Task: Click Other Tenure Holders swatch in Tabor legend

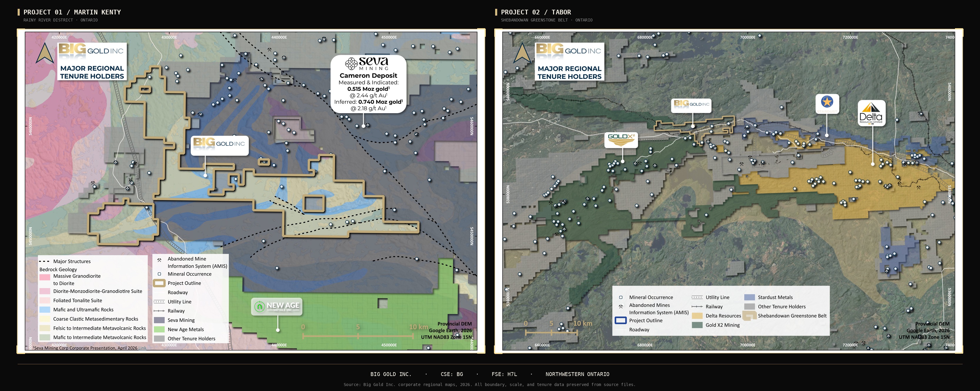Action: coord(749,307)
